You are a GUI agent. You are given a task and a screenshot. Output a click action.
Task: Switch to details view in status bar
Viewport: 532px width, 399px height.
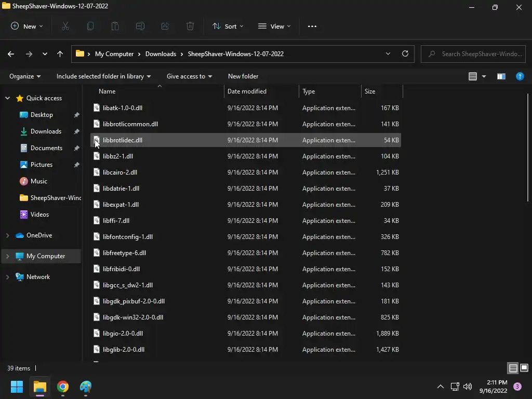coord(513,368)
